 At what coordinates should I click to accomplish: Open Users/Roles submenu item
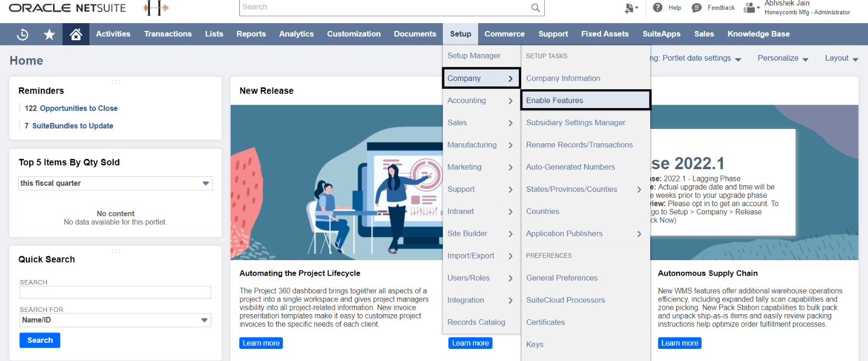[x=481, y=278]
